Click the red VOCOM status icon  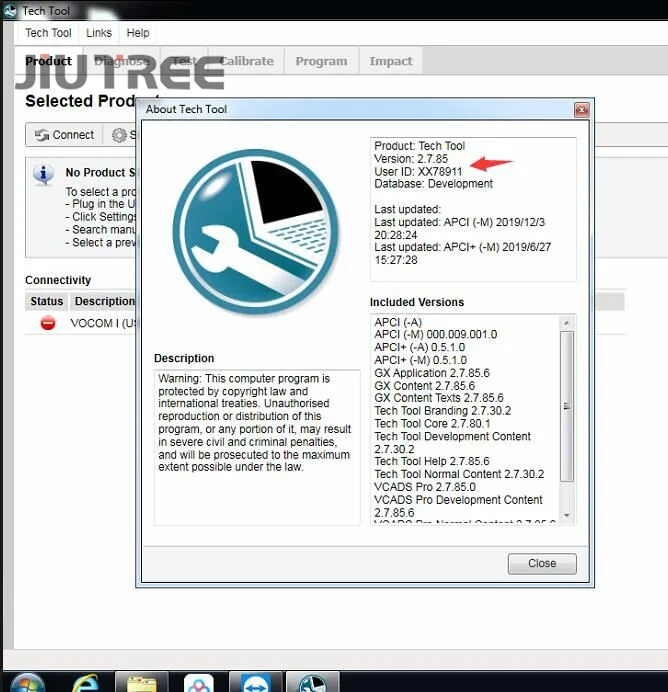click(48, 323)
